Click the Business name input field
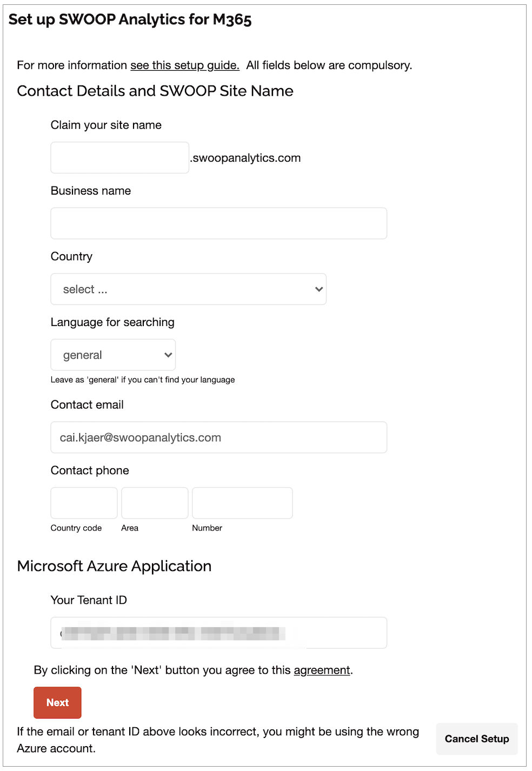This screenshot has width=532, height=771. coord(219,223)
